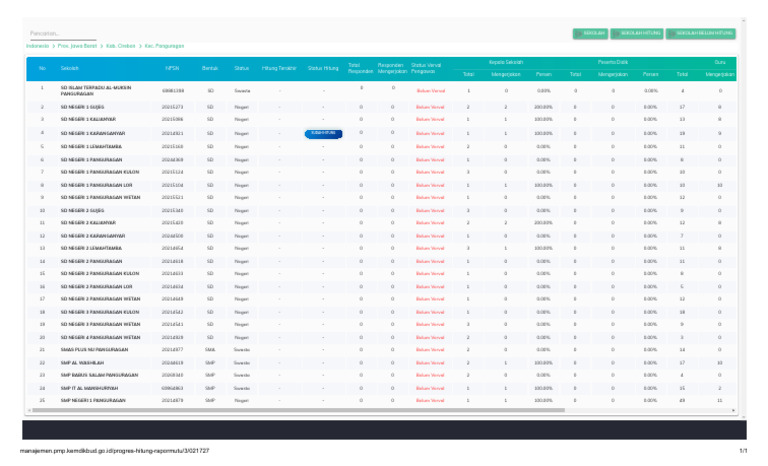768x466 pixels.
Task: Sort by the Sekolah column header
Action: click(x=70, y=68)
